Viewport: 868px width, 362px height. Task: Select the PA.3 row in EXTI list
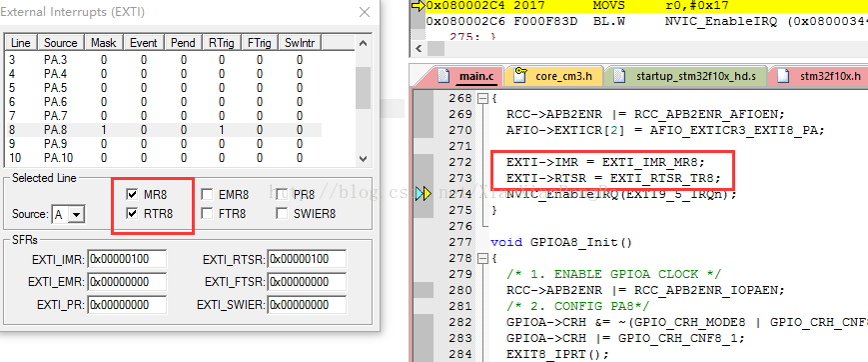click(x=163, y=60)
